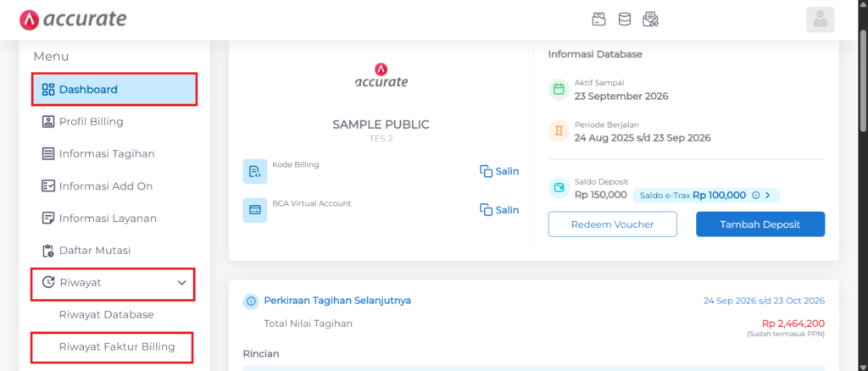
Task: Click the copy icon beside Kode Billing
Action: [487, 171]
